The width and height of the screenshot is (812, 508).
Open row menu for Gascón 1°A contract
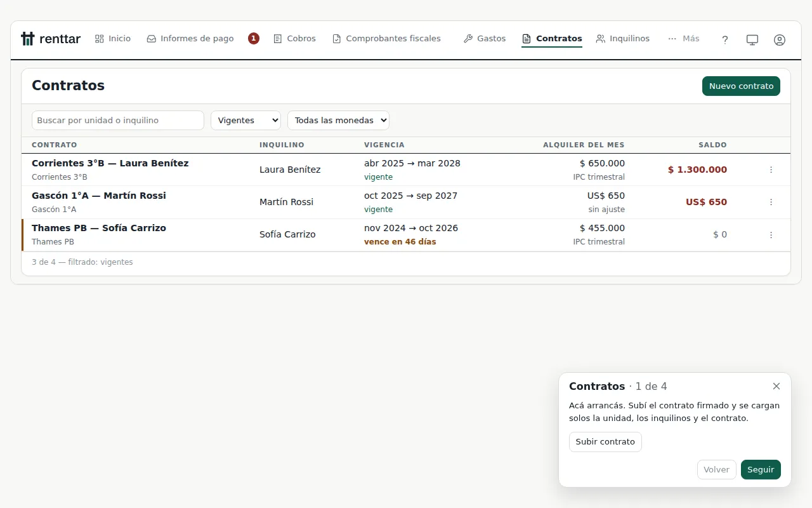(771, 202)
